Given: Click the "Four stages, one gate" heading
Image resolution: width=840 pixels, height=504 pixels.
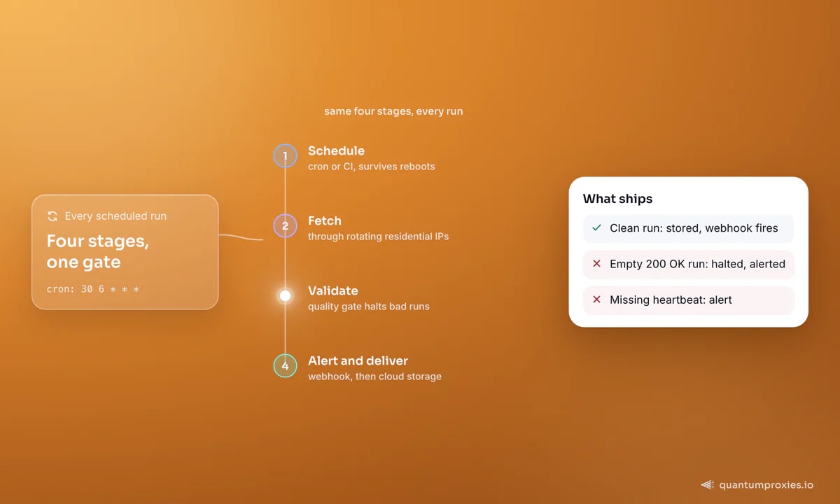Looking at the screenshot, I should pyautogui.click(x=97, y=252).
